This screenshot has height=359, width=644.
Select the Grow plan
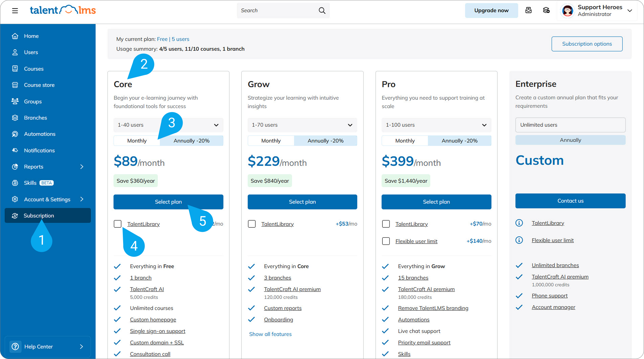(x=302, y=202)
